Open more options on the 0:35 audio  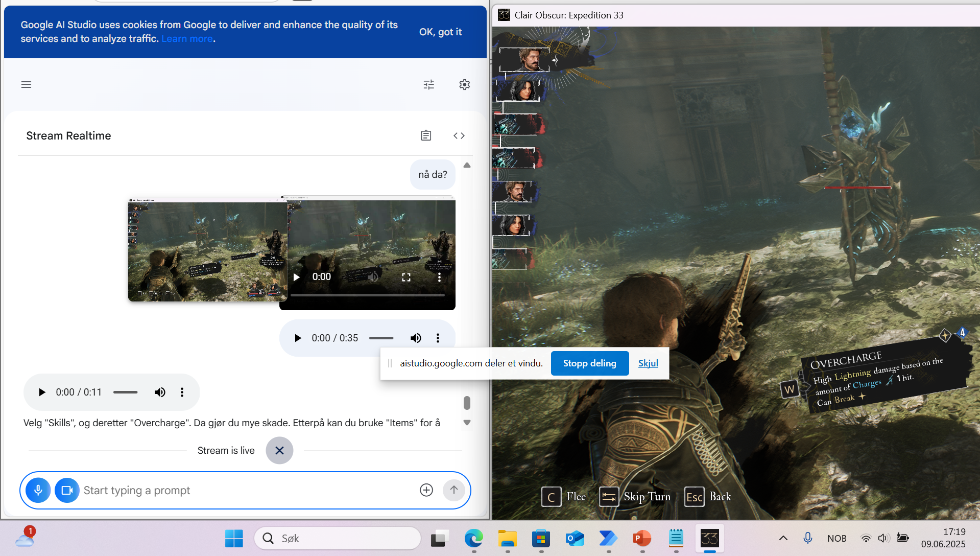coord(438,338)
